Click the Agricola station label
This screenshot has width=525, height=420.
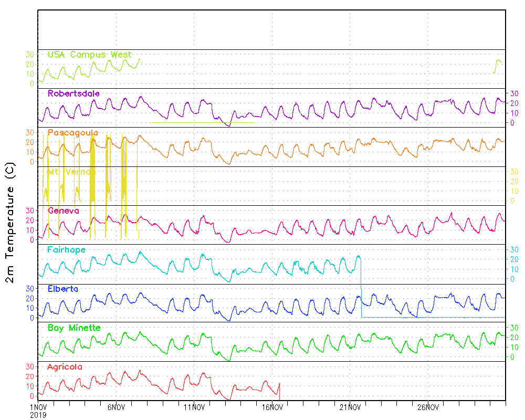click(65, 367)
